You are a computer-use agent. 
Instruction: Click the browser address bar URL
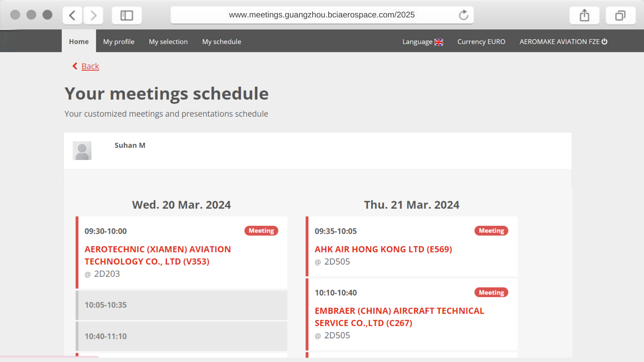coord(321,15)
